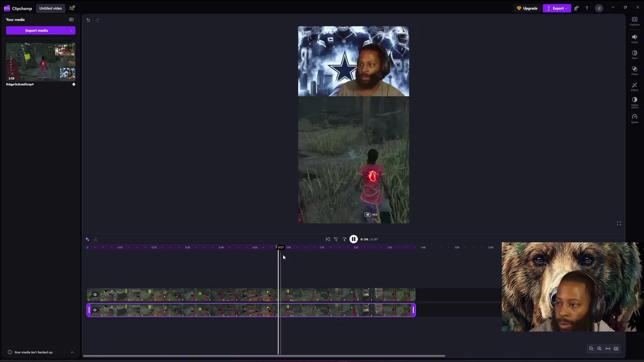Click 'Your media isn't backed up' notice
Image resolution: width=644 pixels, height=362 pixels.
pos(33,352)
